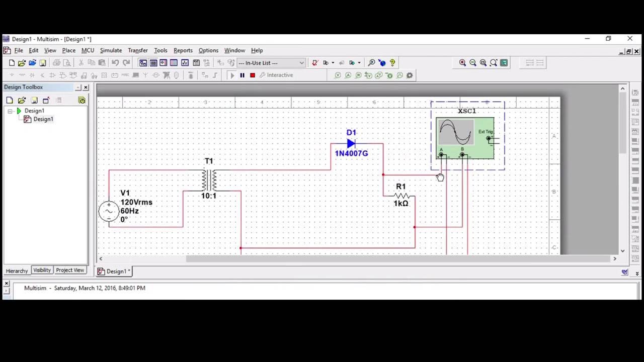Toggle full screen view icon
Screen dimensions: 644x362
tap(504, 63)
